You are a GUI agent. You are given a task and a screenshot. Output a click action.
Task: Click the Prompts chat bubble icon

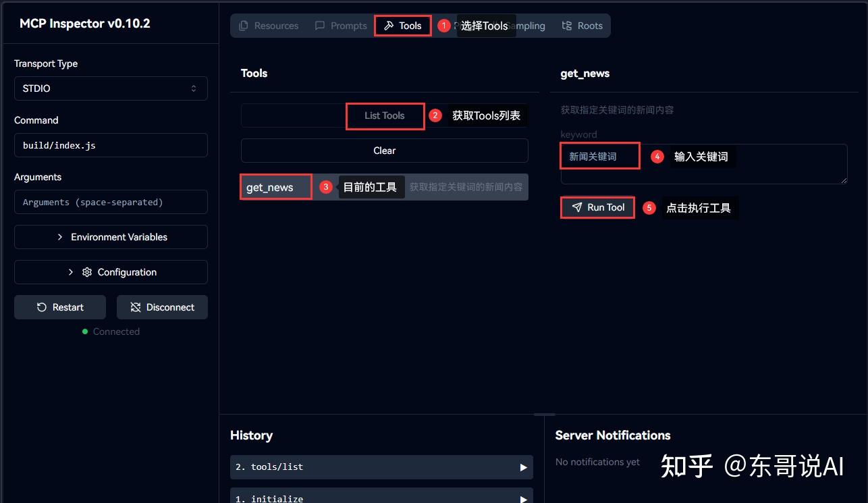click(319, 26)
